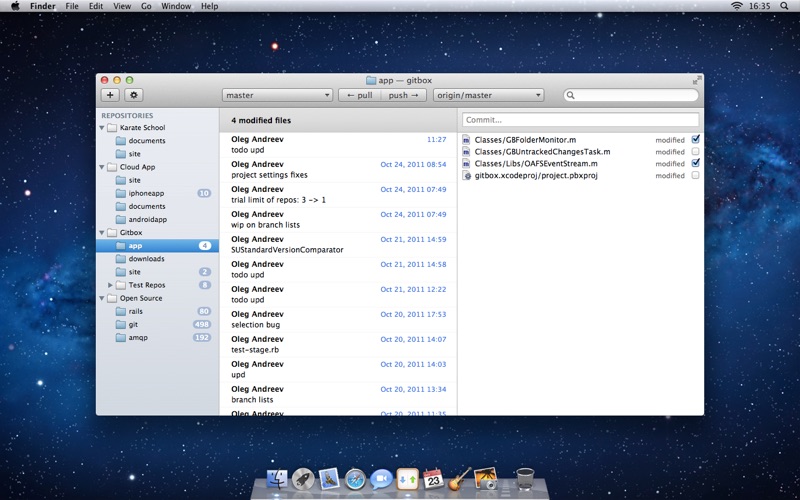Open the Go menu
The image size is (800, 500).
[x=146, y=6]
